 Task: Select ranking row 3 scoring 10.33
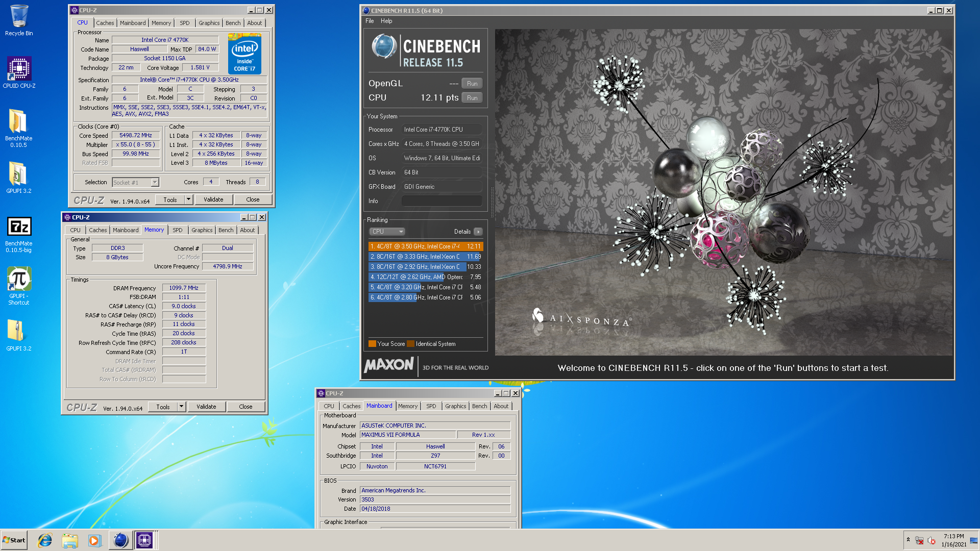click(425, 267)
